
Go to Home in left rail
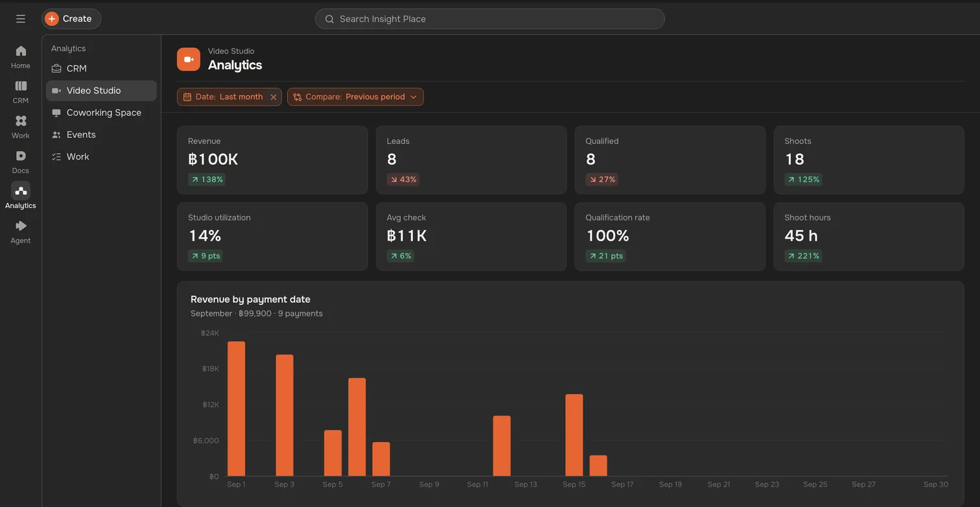point(21,56)
